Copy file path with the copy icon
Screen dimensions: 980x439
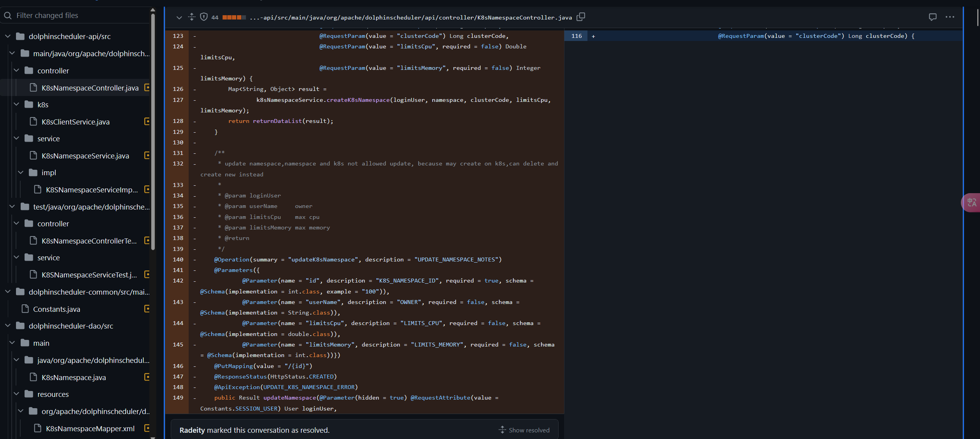pos(581,17)
